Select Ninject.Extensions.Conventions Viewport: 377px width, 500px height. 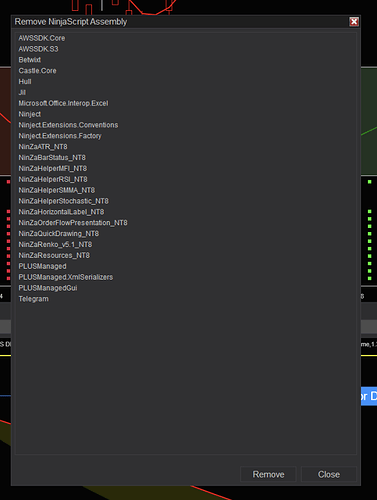tap(68, 125)
